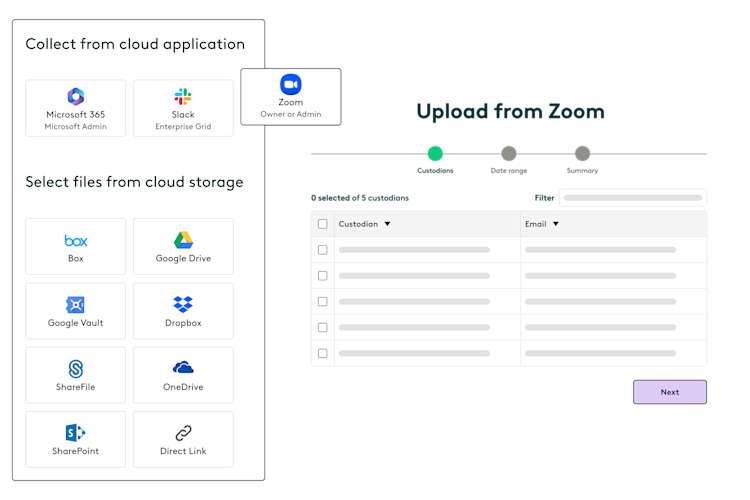Check the fifth custodian row checkbox

point(323,353)
